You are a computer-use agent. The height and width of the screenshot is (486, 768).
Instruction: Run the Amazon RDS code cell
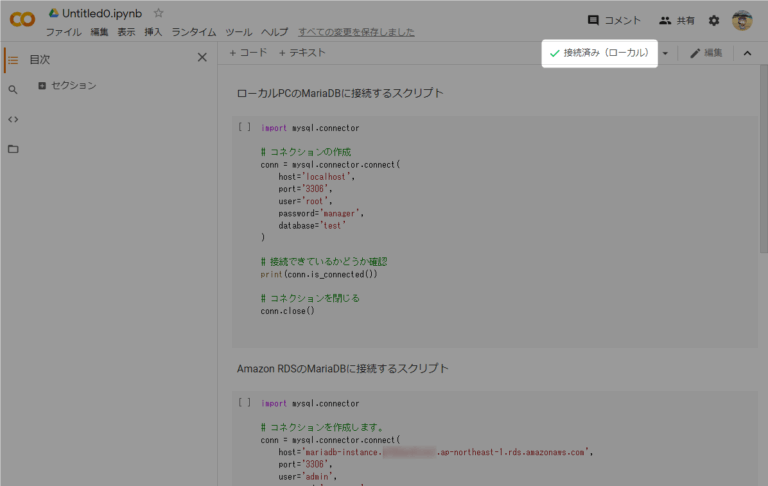pyautogui.click(x=245, y=403)
